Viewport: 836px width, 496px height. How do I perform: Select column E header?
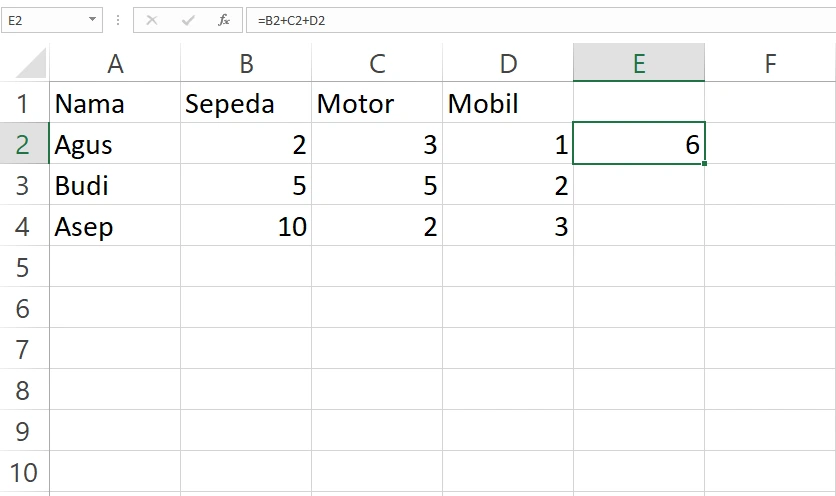coord(639,62)
